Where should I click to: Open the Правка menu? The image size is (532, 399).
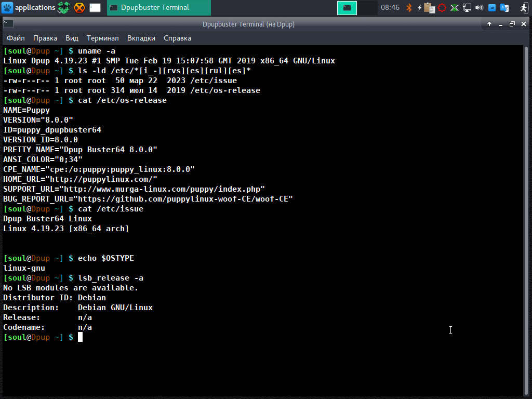(45, 38)
